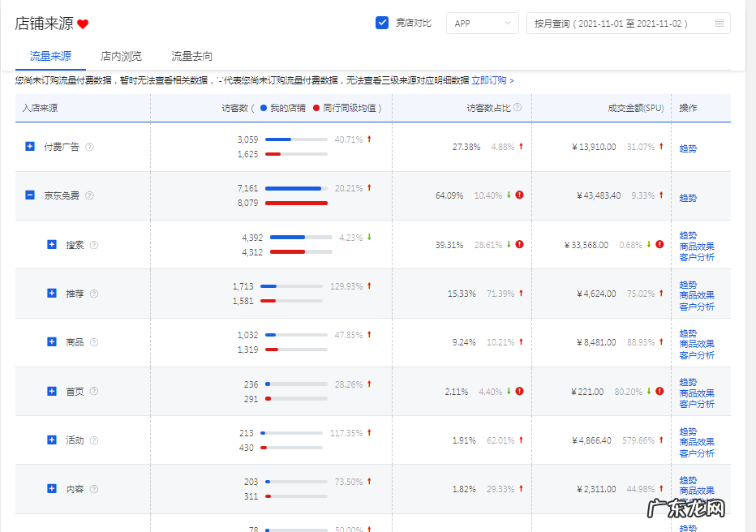Image resolution: width=756 pixels, height=532 pixels.
Task: Open the APP platform dropdown
Action: pos(483,24)
